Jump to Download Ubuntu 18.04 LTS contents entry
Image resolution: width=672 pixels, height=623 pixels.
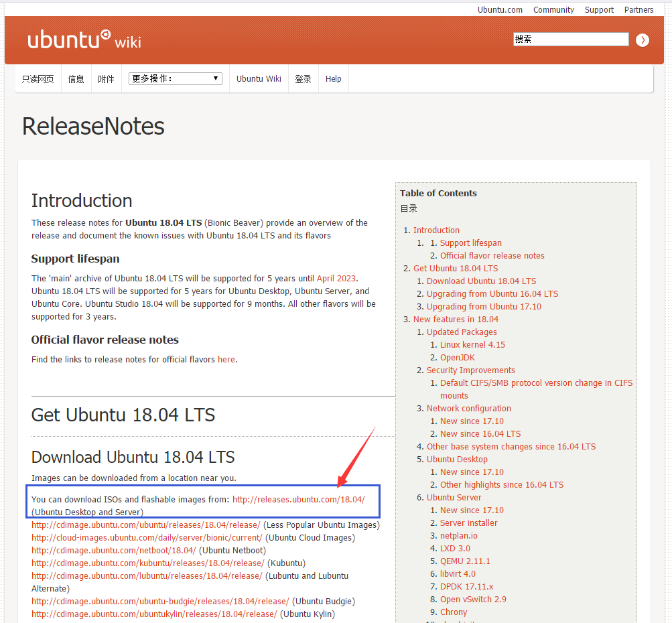481,281
